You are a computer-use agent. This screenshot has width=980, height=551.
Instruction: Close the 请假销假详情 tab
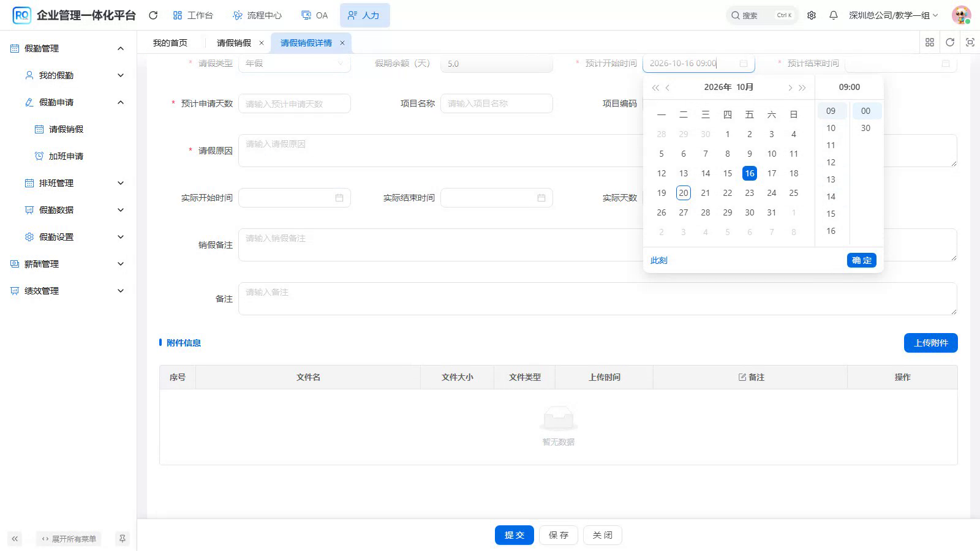pyautogui.click(x=342, y=43)
